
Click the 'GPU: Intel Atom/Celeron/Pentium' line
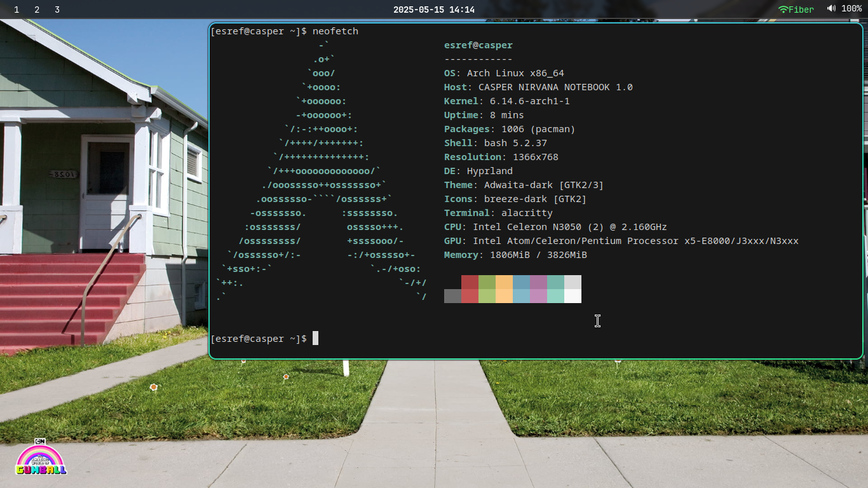(621, 241)
